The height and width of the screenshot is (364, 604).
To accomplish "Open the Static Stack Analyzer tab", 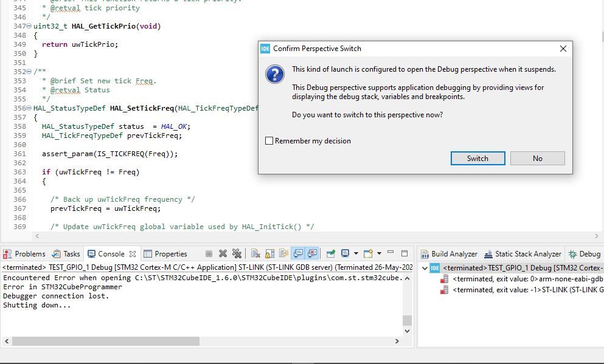I will click(522, 254).
